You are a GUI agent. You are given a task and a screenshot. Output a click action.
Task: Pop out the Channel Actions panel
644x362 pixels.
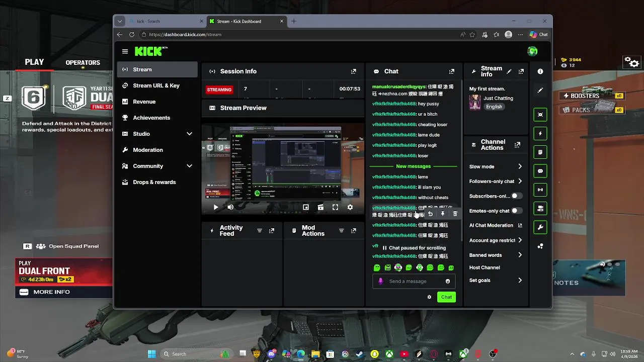pos(517,145)
